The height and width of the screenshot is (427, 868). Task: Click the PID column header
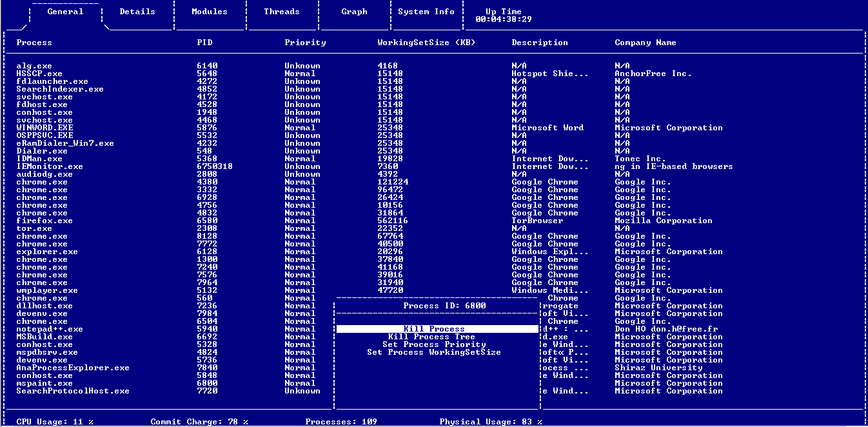click(x=204, y=43)
